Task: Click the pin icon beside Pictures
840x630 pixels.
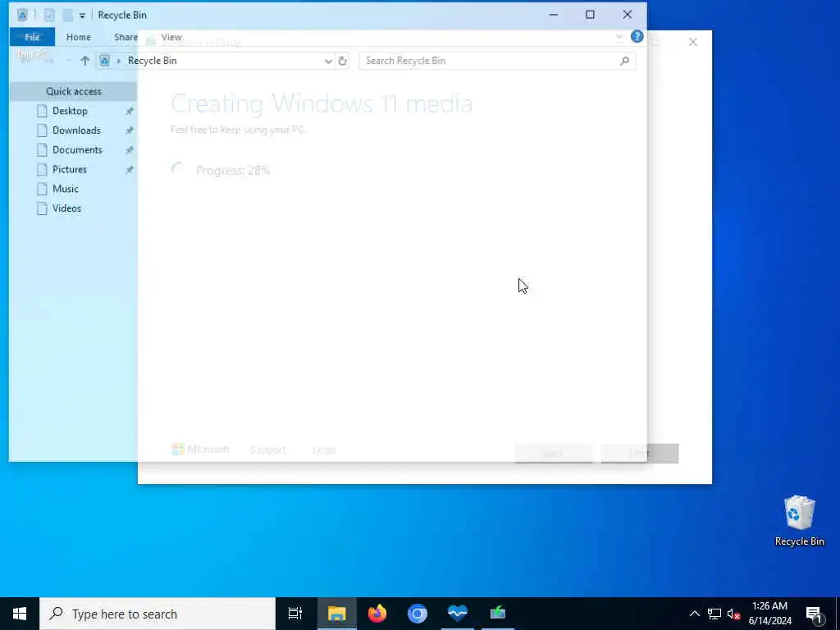Action: click(129, 170)
